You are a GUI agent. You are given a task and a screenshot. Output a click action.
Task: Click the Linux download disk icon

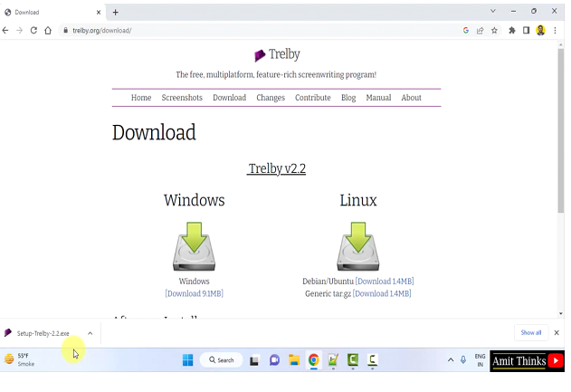click(358, 246)
